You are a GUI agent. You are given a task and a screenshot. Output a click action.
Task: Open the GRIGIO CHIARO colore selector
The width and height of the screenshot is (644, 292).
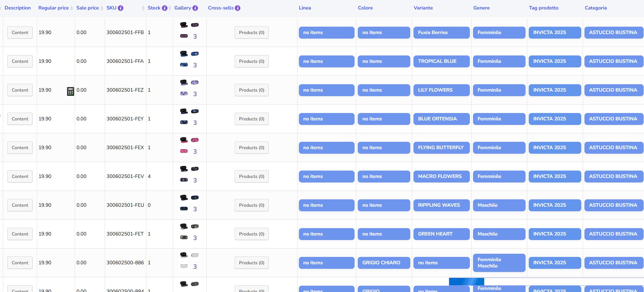click(384, 263)
